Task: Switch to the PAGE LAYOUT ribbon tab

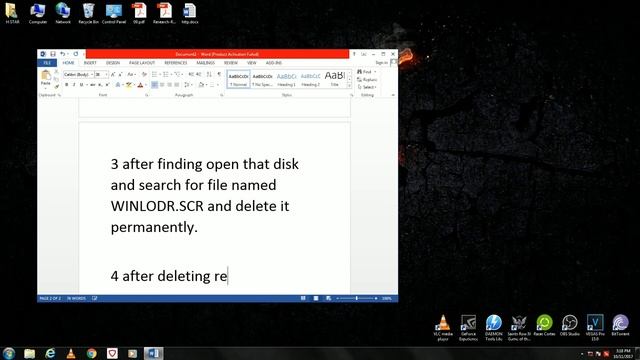Action: click(142, 63)
